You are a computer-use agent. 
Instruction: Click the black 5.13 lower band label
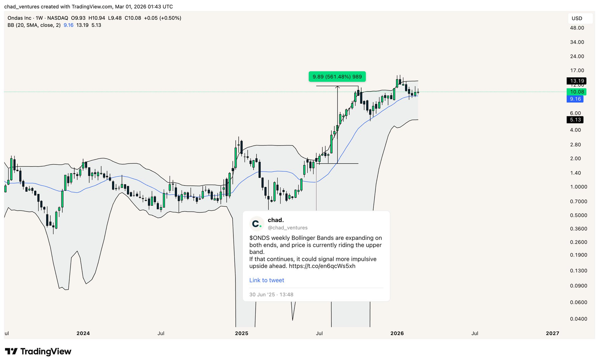coord(575,120)
